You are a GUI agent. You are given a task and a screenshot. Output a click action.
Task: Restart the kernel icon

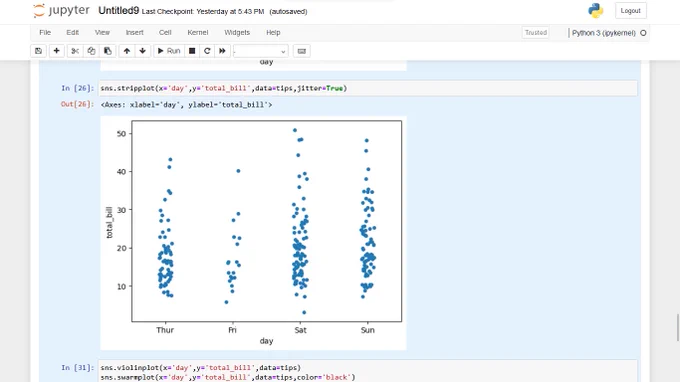click(207, 51)
